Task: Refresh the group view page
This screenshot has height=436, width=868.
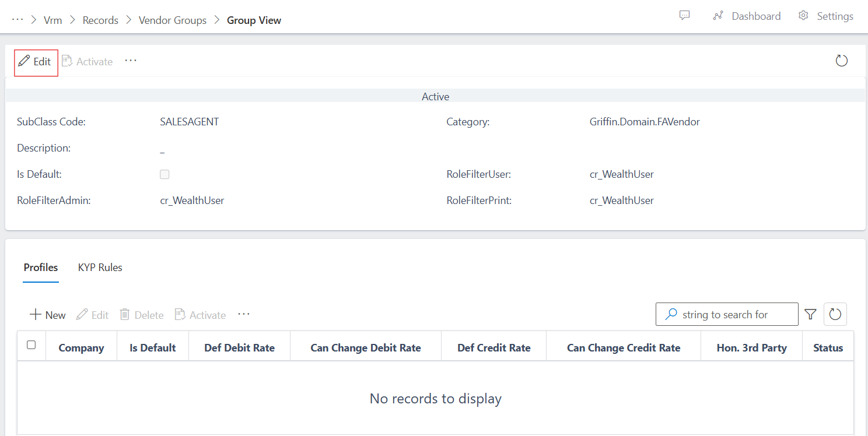Action: [841, 61]
